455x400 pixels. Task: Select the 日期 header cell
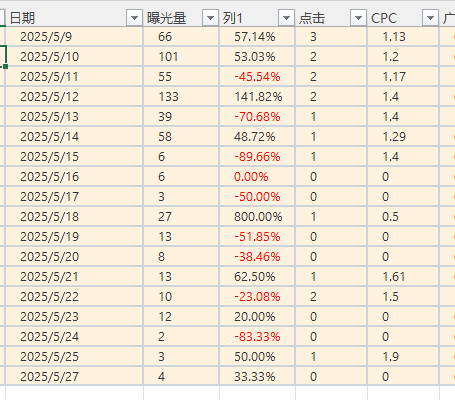74,18
